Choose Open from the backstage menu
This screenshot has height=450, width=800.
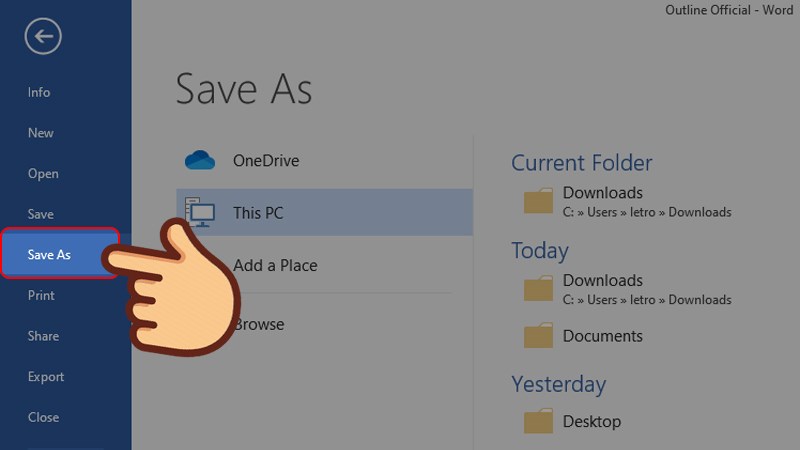coord(43,173)
